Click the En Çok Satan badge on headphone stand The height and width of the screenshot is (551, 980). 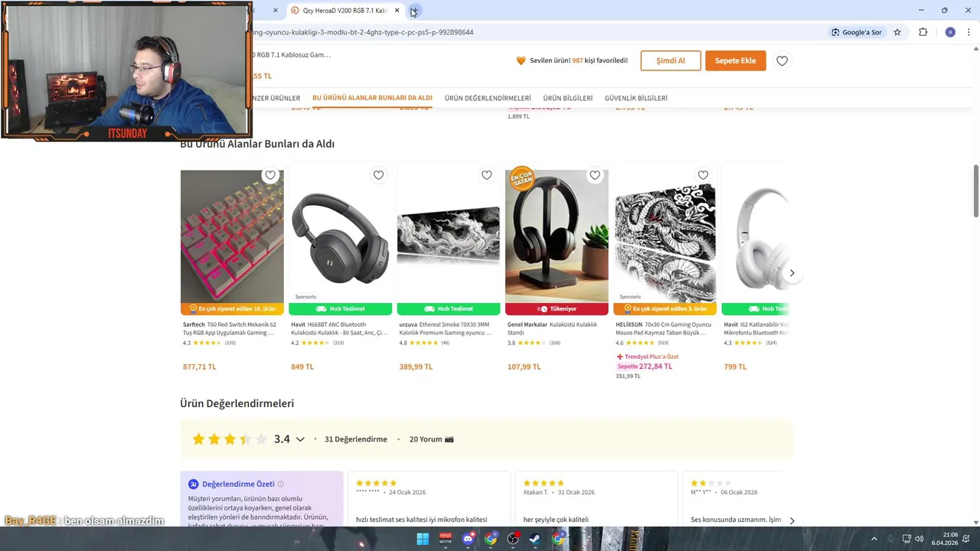(521, 179)
